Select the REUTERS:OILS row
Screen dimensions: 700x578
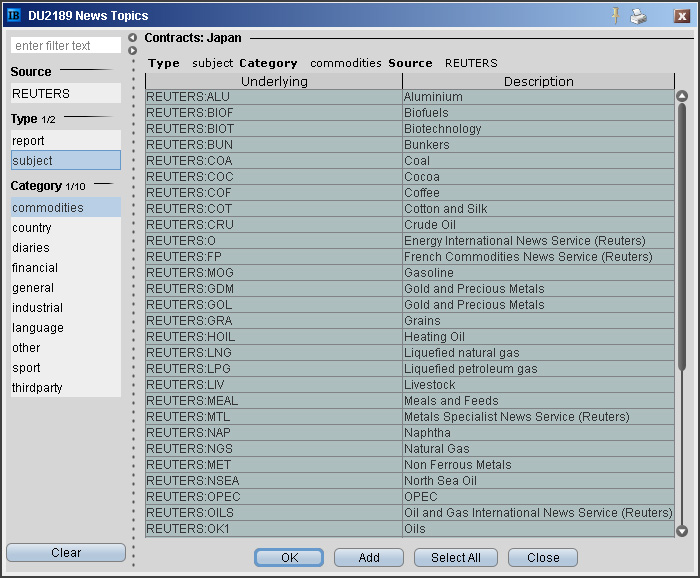click(410, 512)
